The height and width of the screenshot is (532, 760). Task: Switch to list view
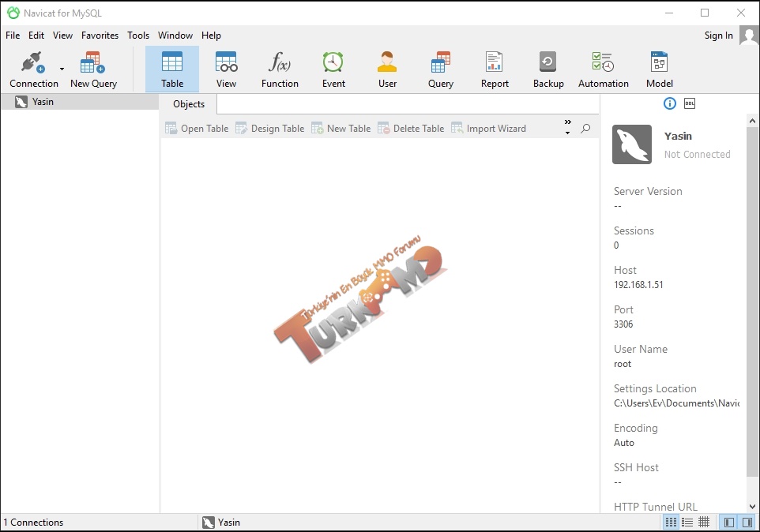pos(687,522)
